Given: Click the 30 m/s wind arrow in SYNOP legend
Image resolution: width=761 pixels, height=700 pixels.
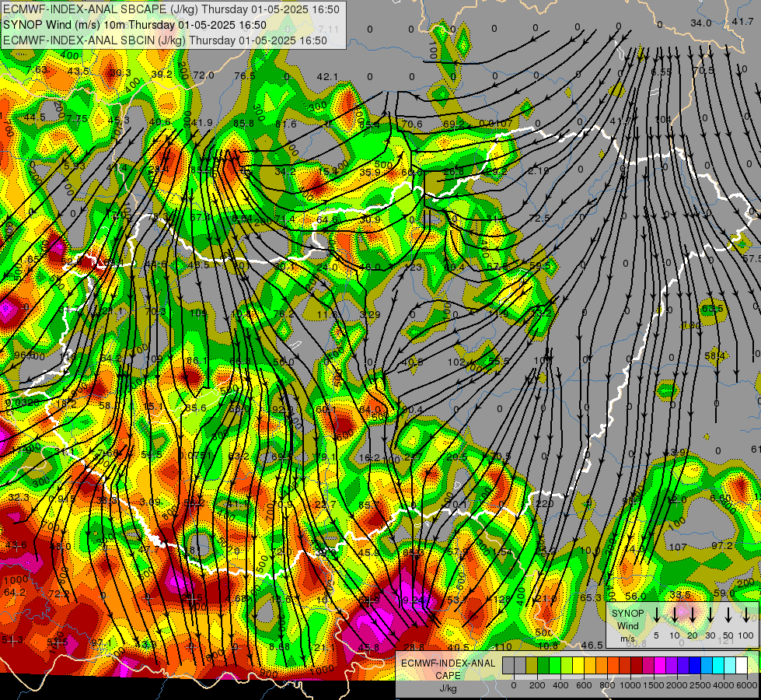Looking at the screenshot, I should [710, 615].
